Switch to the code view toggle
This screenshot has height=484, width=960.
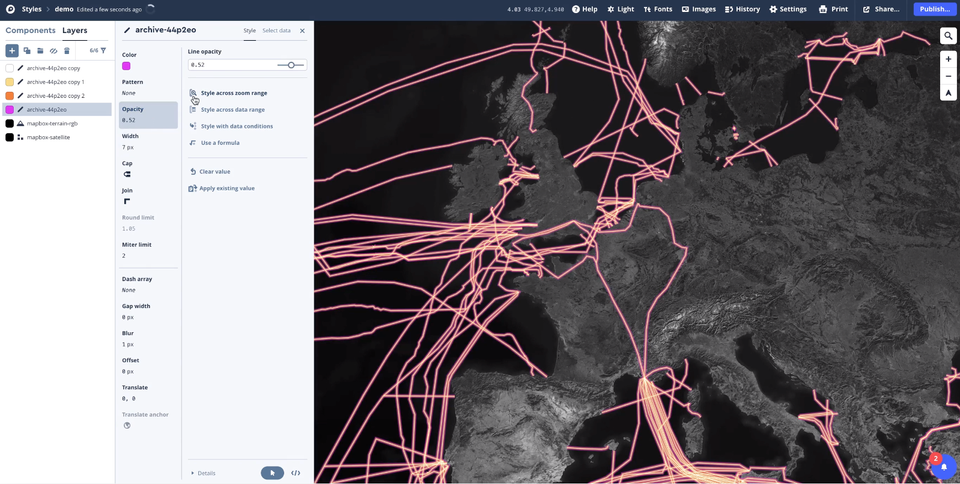[x=295, y=473]
